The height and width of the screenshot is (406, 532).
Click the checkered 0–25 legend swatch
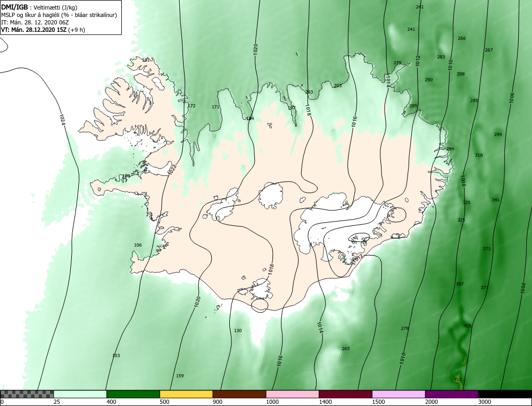[x=27, y=394]
